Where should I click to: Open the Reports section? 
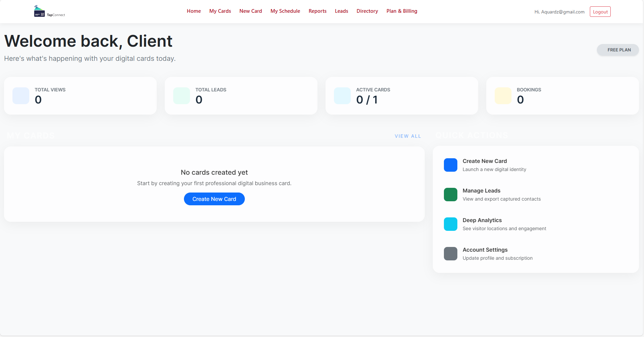[317, 11]
